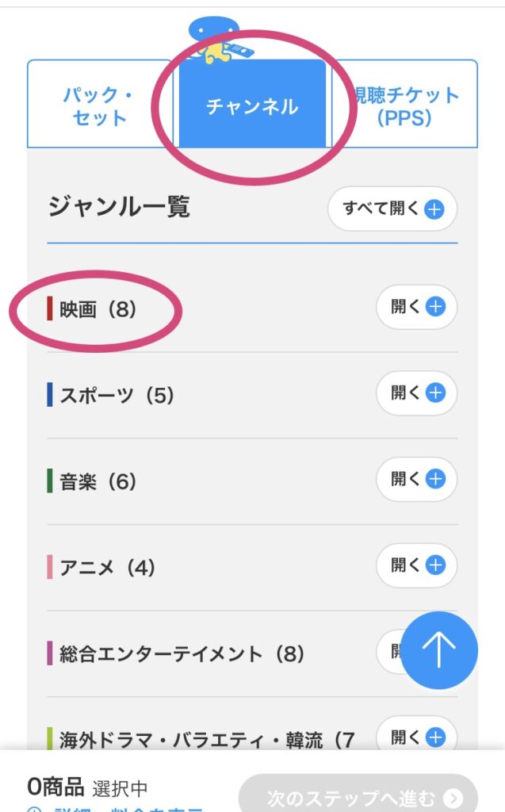Click the plus icon beside 音楽

coord(435,479)
